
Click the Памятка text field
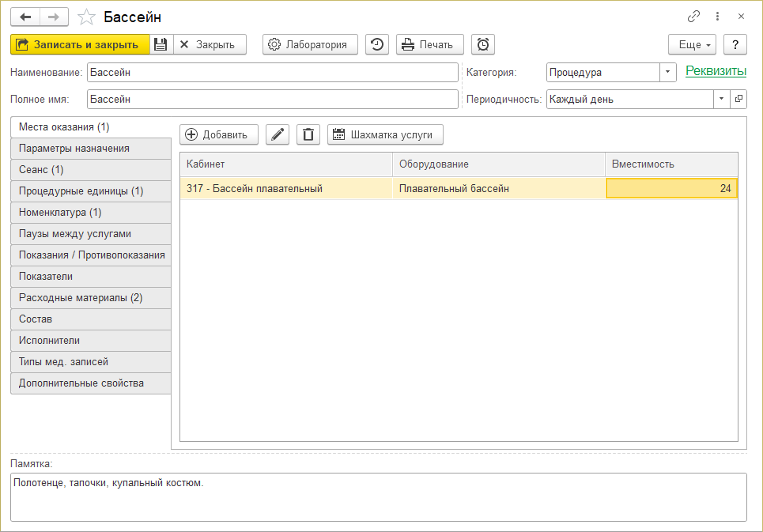pyautogui.click(x=379, y=496)
